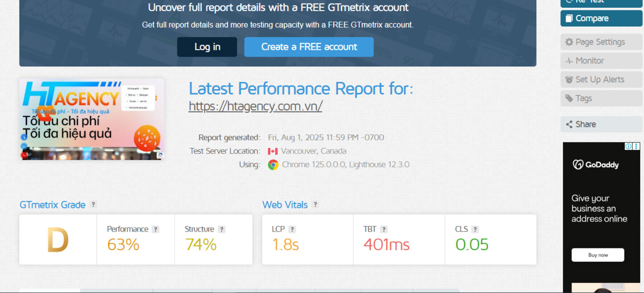
Task: Click the Monitor pulse icon
Action: pos(569,61)
